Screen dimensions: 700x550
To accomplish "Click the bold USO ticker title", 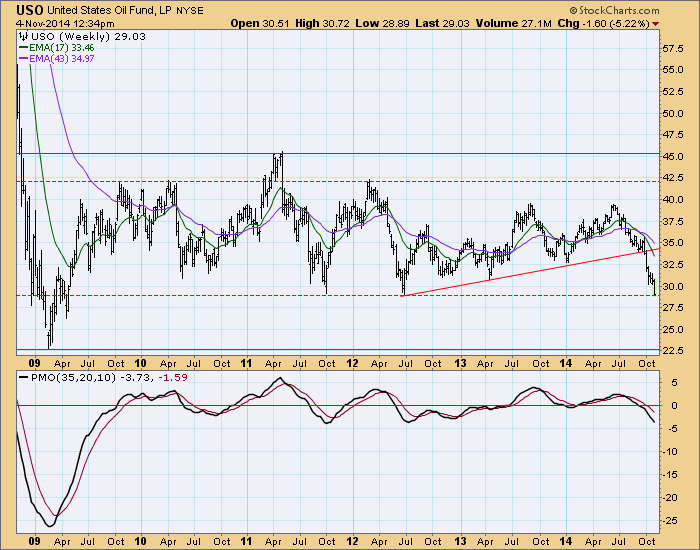I will [x=30, y=10].
